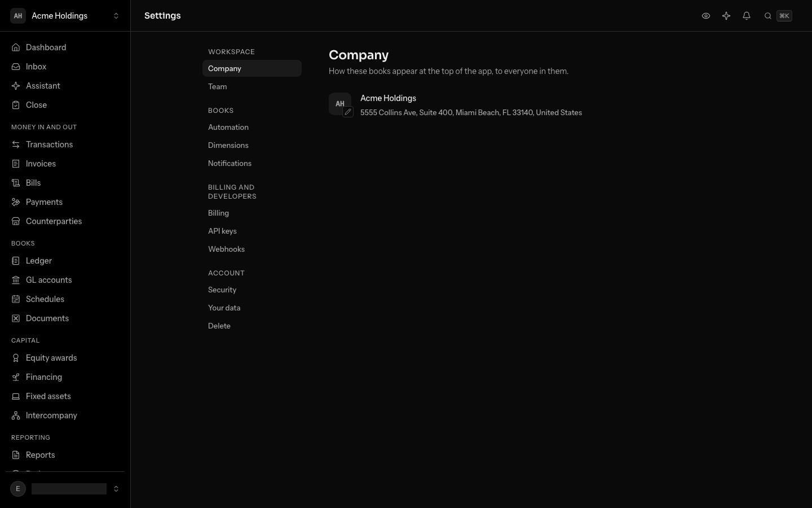Viewport: 812px width, 508px height.
Task: Open the AI sparkle icon in top bar
Action: click(x=726, y=16)
